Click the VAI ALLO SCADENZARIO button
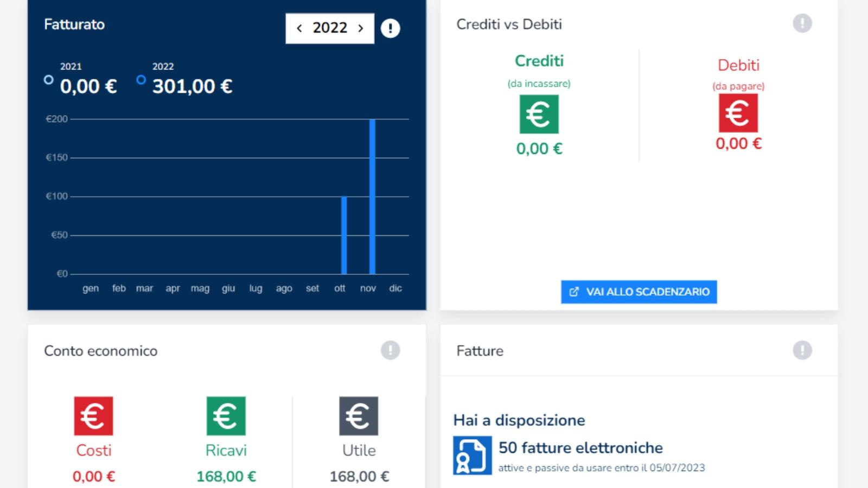Image resolution: width=868 pixels, height=488 pixels. click(639, 291)
